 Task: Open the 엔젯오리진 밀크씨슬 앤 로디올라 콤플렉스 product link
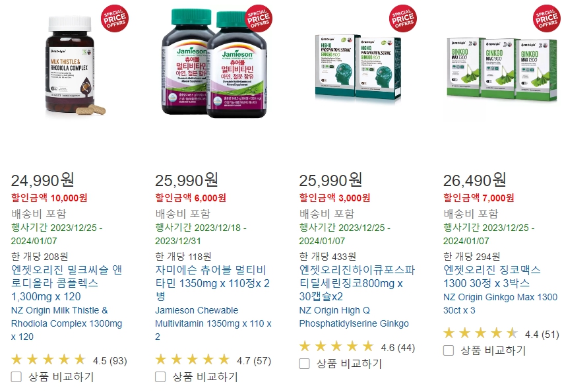point(67,283)
